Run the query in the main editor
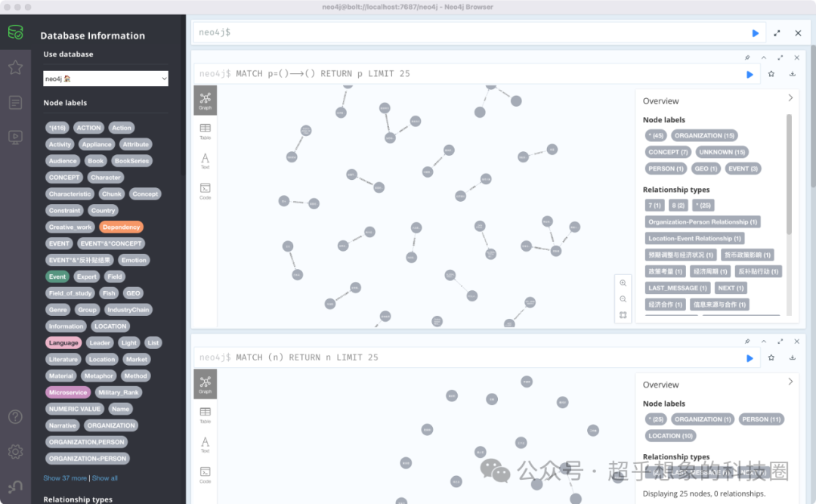 [x=755, y=32]
